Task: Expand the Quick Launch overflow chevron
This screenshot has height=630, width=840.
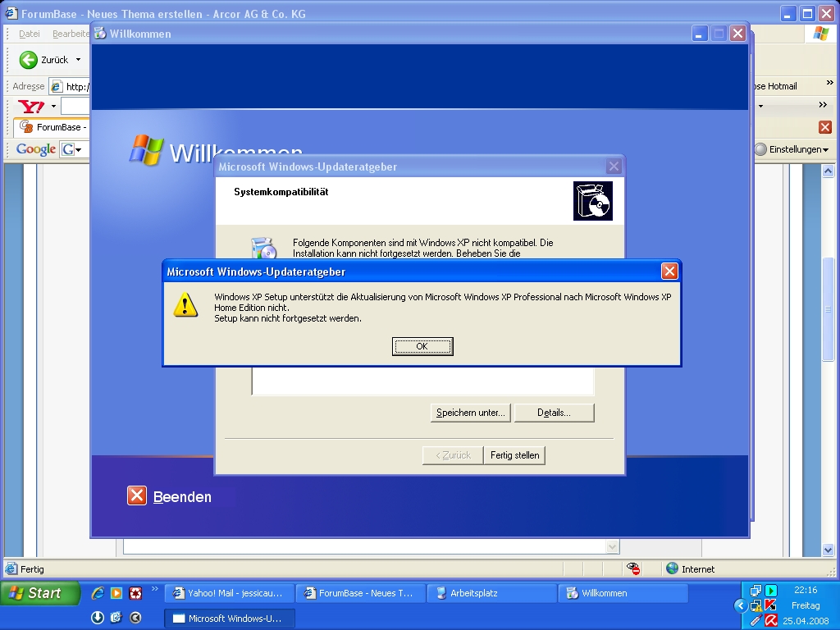Action: coord(155,589)
